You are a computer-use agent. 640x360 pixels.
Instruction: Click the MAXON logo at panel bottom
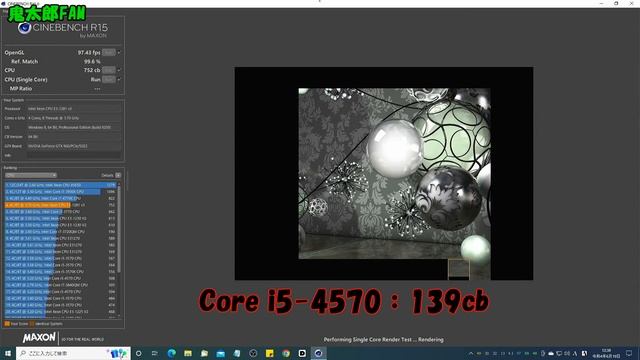(x=39, y=338)
